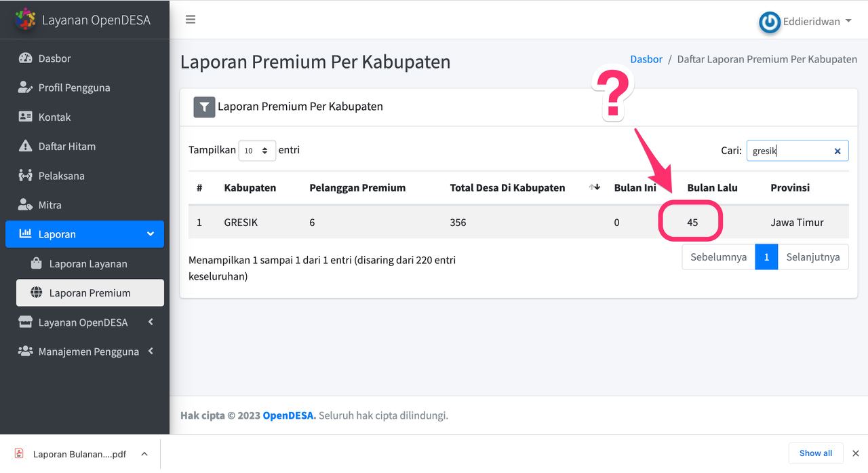Sort by Total Desa Di Kabupaten column
Viewport: 868px width, 473px height.
point(507,187)
